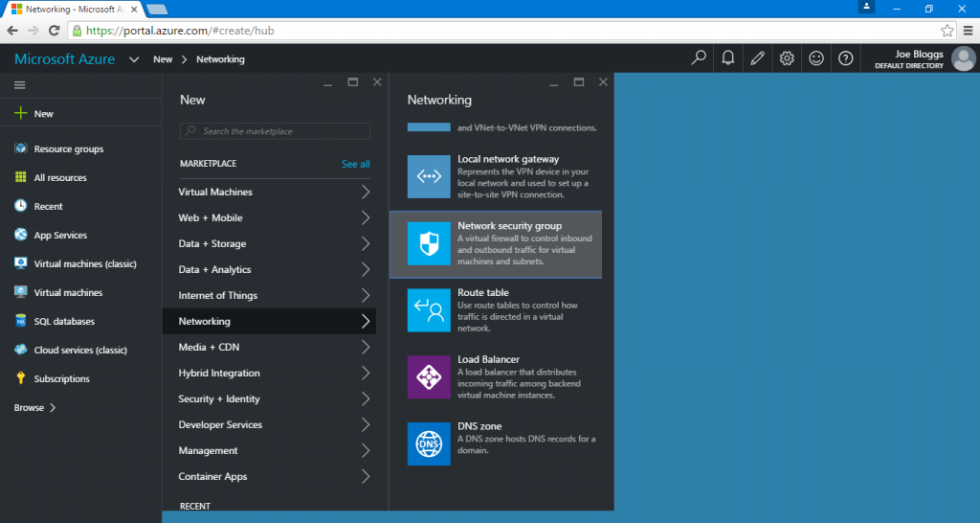
Task: Close the Networking blade
Action: pyautogui.click(x=603, y=82)
